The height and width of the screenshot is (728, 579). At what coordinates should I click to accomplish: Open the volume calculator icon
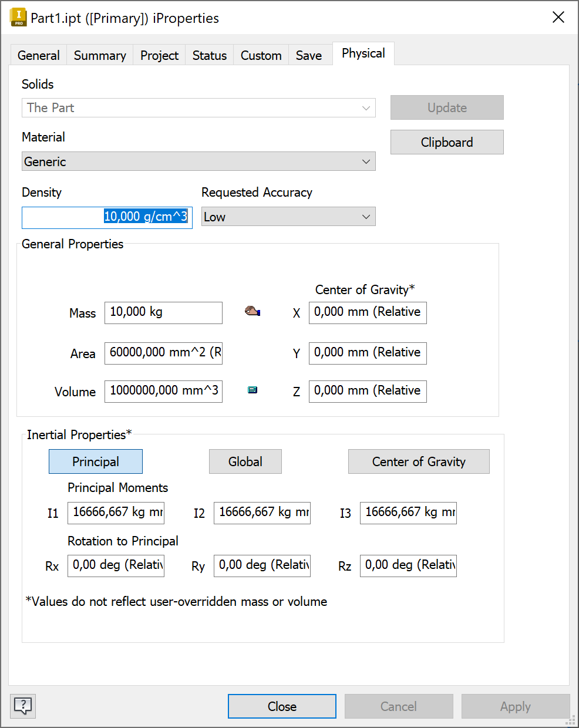click(x=252, y=389)
